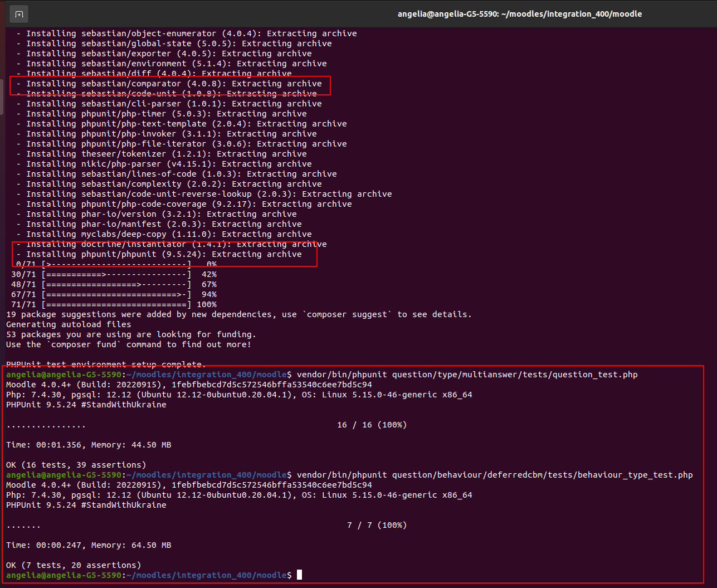The width and height of the screenshot is (717, 588).
Task: Click line 'Installing theseer/tokenizer (1.2.1)'
Action: pyautogui.click(x=162, y=154)
